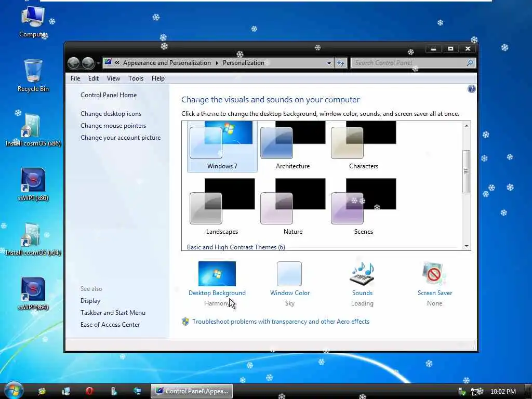532x399 pixels.
Task: Select Install cosmOS (x86) shortcut
Action: [x=33, y=130]
